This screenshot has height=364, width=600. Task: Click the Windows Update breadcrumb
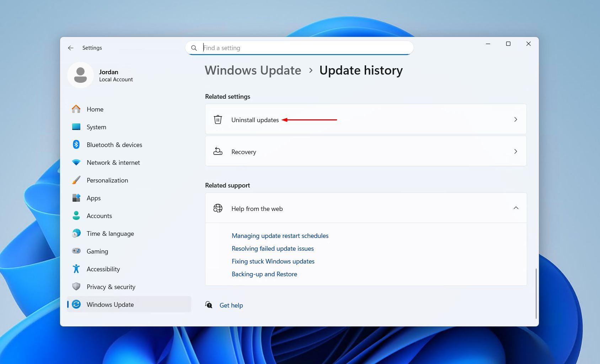(253, 70)
